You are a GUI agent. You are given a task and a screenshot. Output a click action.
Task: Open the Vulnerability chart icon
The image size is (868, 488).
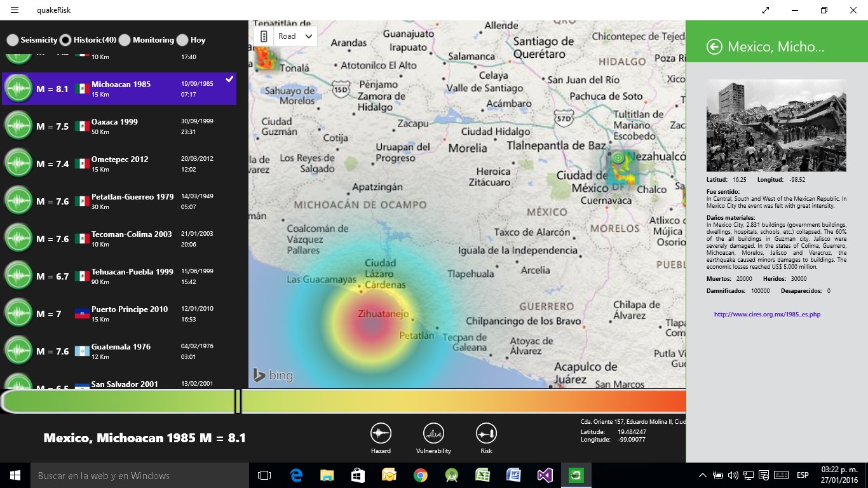pos(433,433)
